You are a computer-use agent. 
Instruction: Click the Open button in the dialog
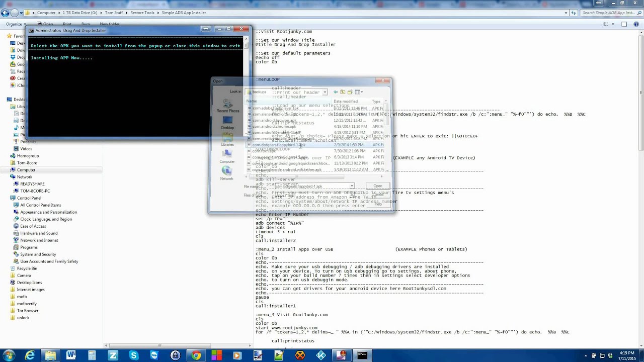click(x=377, y=186)
